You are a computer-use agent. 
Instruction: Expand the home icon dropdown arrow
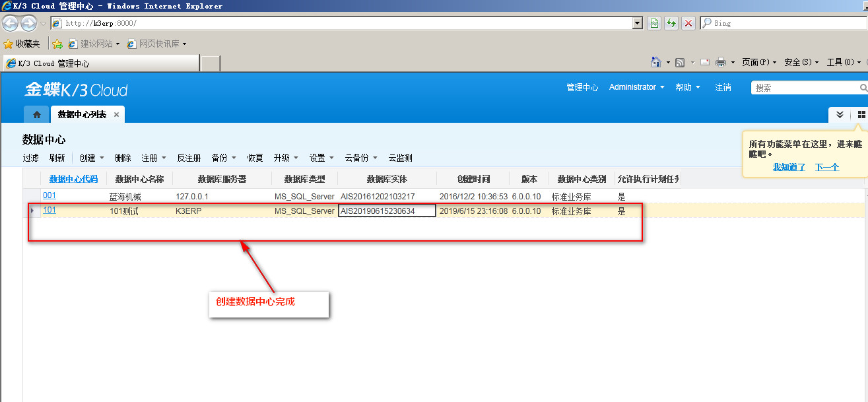point(668,63)
